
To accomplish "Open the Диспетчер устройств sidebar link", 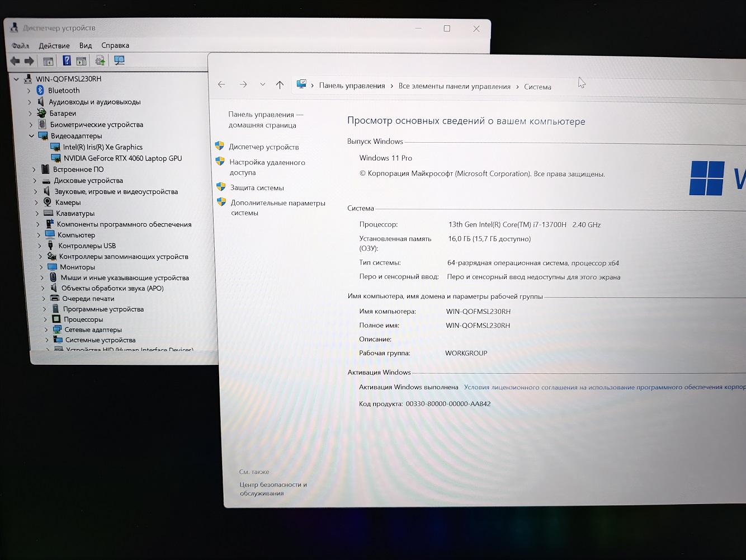I will click(x=264, y=147).
